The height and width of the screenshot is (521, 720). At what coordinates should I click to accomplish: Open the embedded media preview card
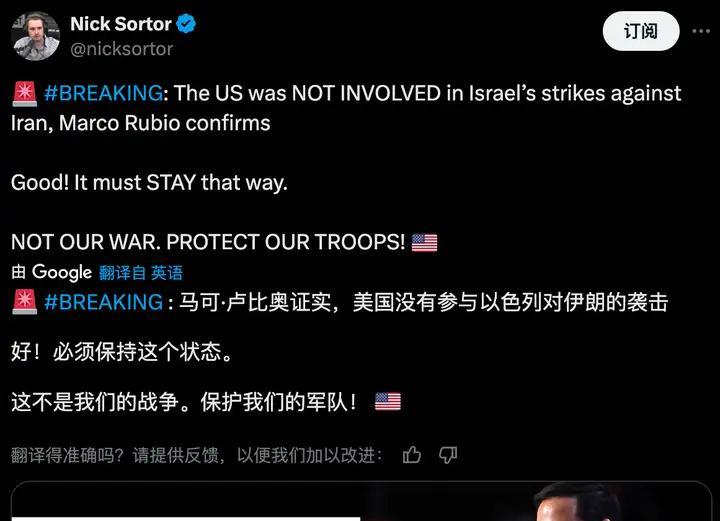point(361,501)
